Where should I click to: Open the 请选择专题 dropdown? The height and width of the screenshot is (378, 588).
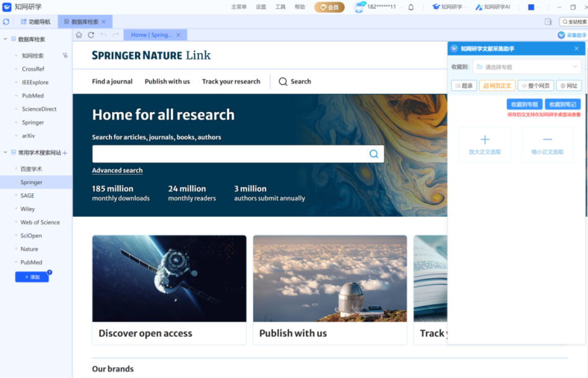tap(526, 67)
